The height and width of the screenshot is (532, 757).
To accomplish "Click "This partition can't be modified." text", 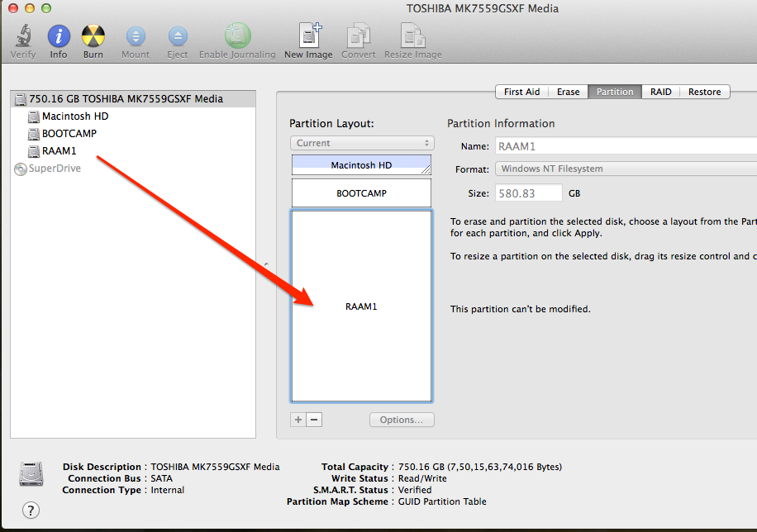I will pos(521,309).
